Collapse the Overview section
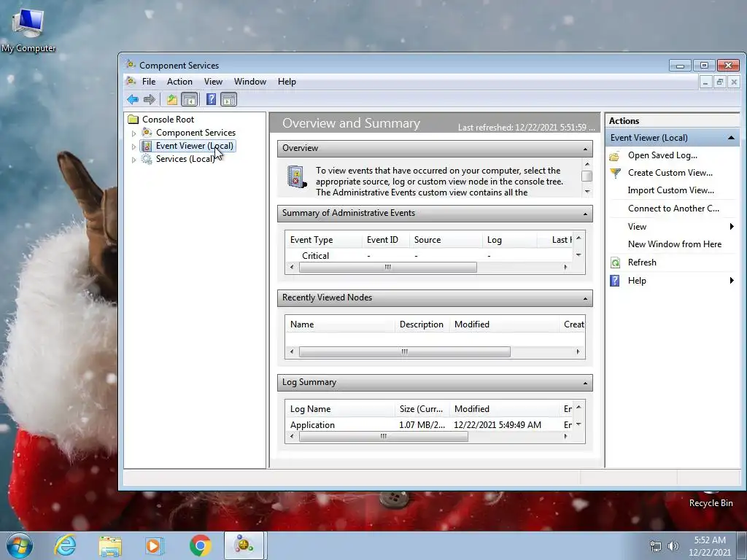This screenshot has height=560, width=747. [586, 149]
